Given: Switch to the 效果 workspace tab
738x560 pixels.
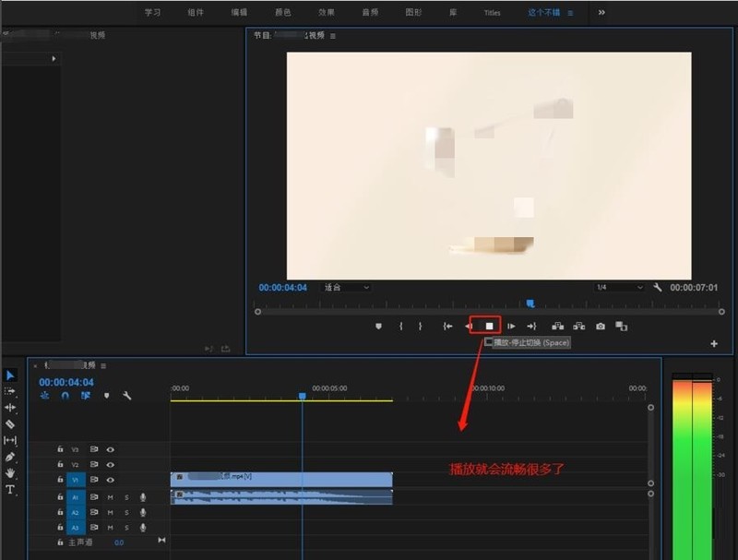Looking at the screenshot, I should [327, 13].
